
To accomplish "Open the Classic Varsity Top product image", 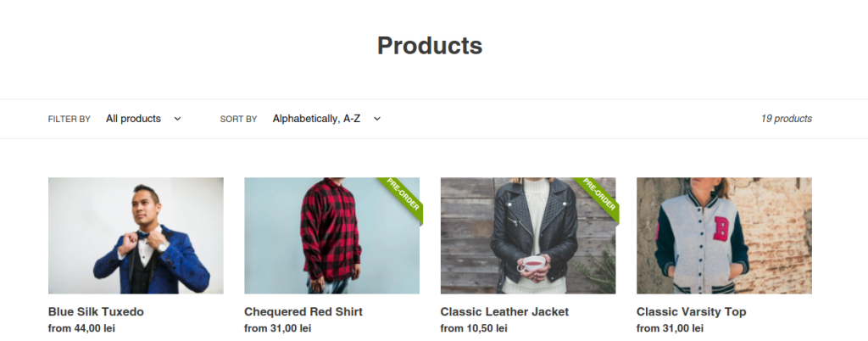I will [x=724, y=235].
